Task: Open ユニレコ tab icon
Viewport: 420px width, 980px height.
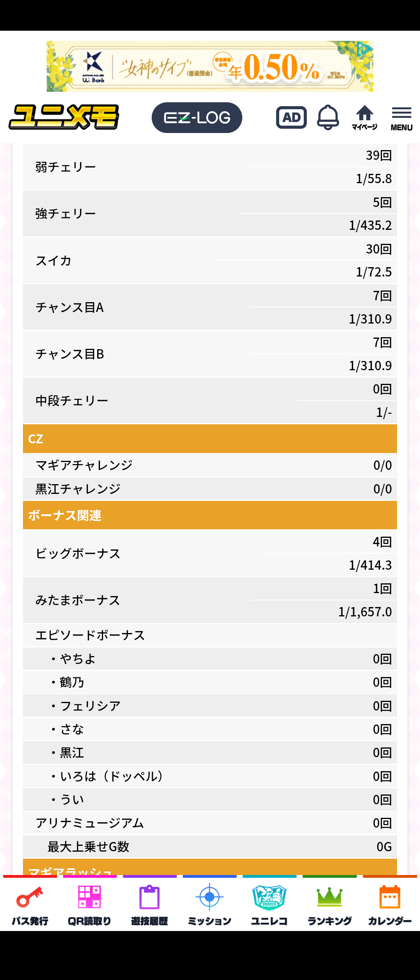Action: 269,904
